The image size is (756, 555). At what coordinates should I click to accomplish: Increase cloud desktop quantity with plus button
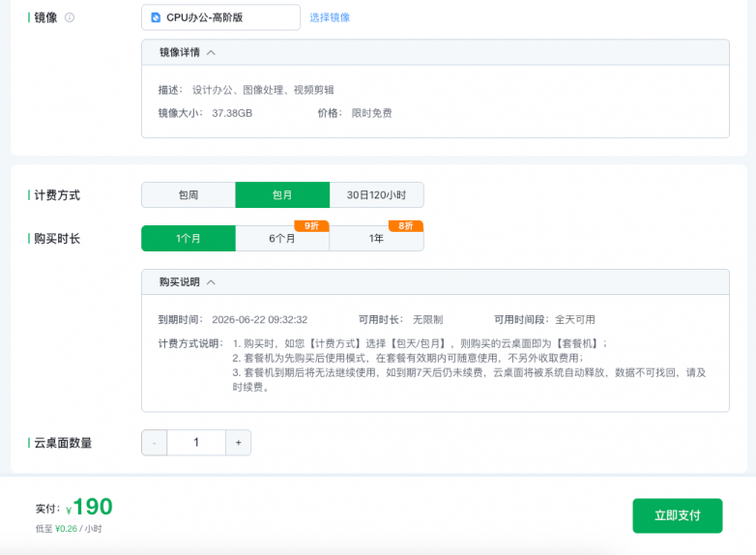[238, 443]
